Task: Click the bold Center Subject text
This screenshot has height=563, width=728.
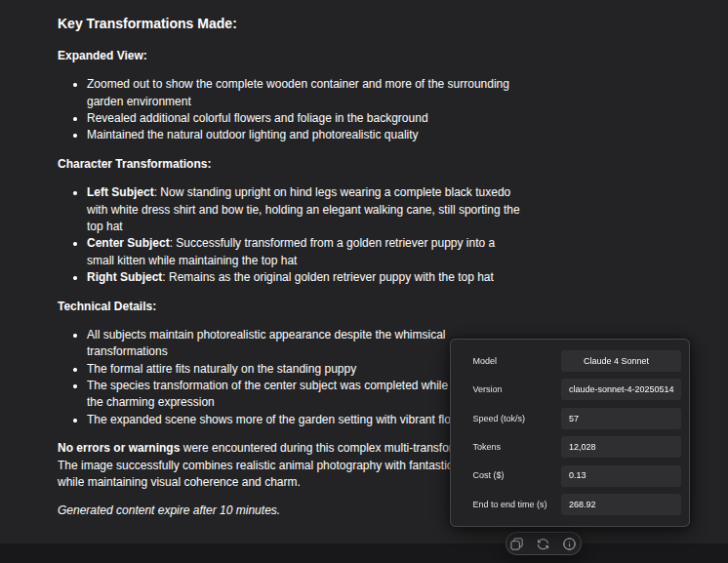Action: click(x=129, y=242)
